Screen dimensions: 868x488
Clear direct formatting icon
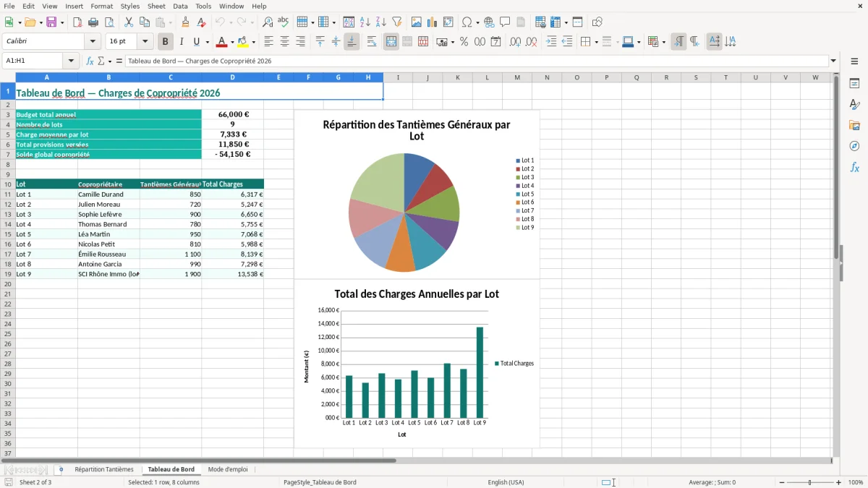200,22
